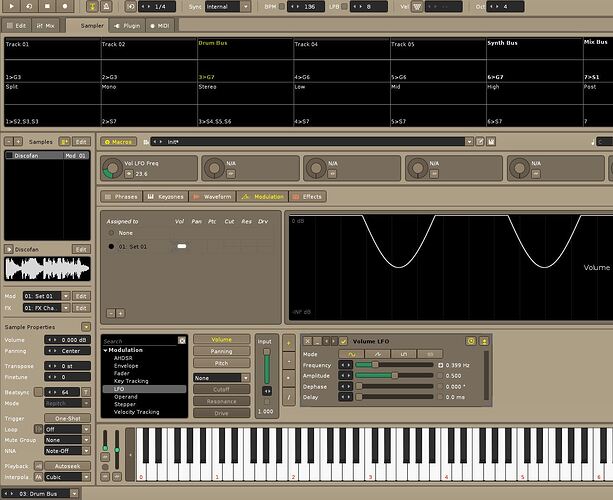The height and width of the screenshot is (500, 613).
Task: Select the 01: Set 01 radio button
Action: 111,247
